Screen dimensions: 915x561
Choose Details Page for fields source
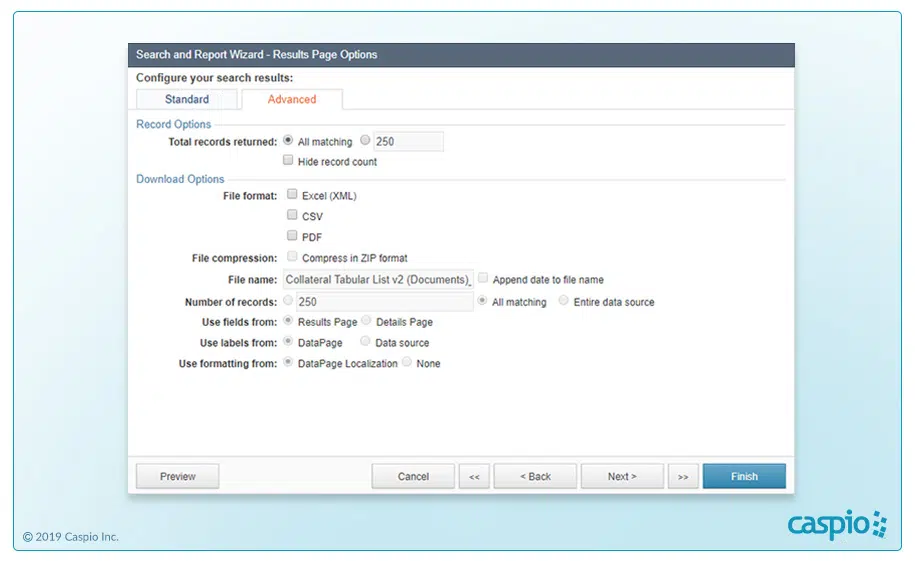pos(366,322)
